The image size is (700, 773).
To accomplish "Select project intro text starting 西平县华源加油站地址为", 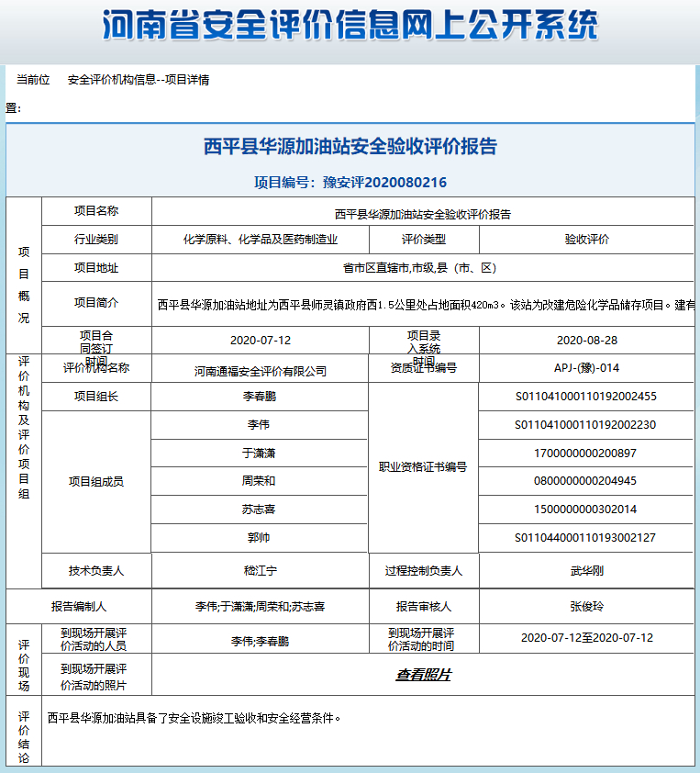I will [426, 305].
